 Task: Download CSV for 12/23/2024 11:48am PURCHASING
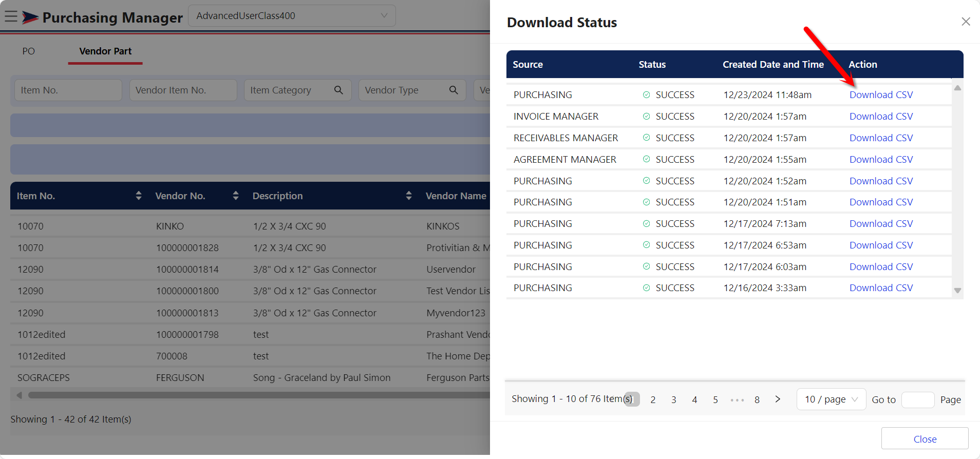pyautogui.click(x=881, y=95)
